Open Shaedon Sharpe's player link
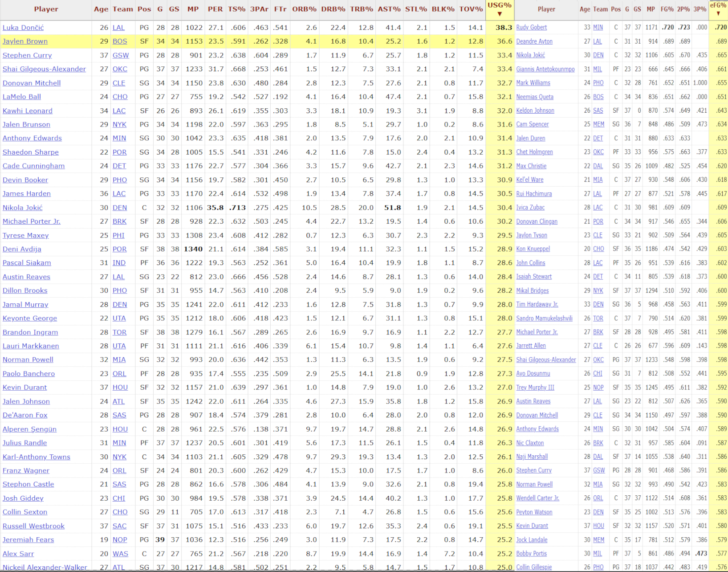The image size is (728, 572). [x=31, y=152]
